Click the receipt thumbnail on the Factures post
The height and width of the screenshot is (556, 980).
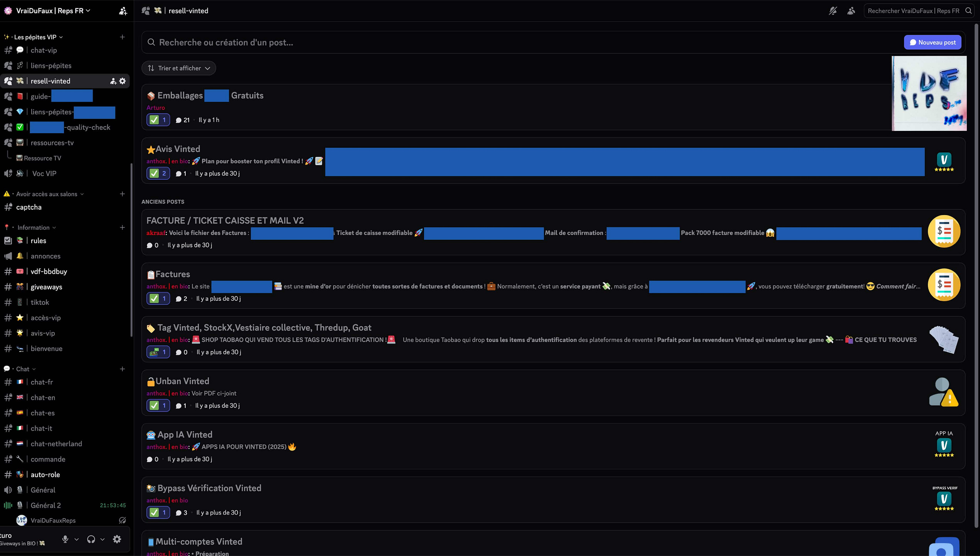click(944, 285)
